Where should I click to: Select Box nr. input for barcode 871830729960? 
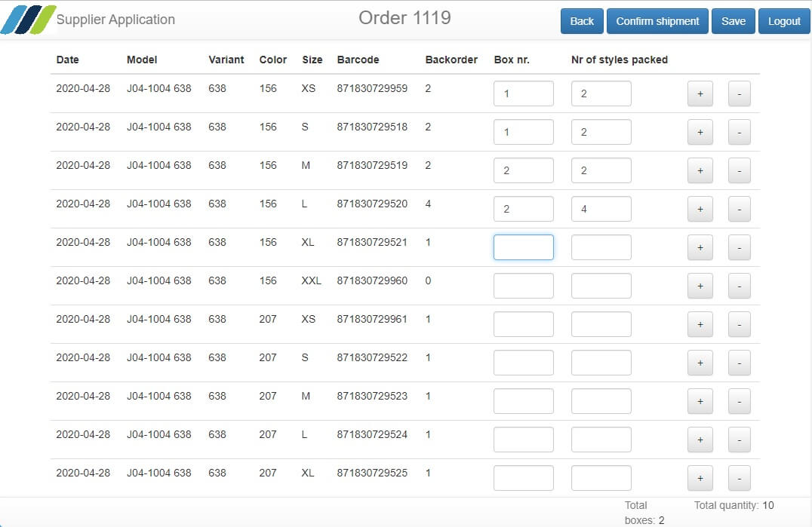pyautogui.click(x=523, y=286)
